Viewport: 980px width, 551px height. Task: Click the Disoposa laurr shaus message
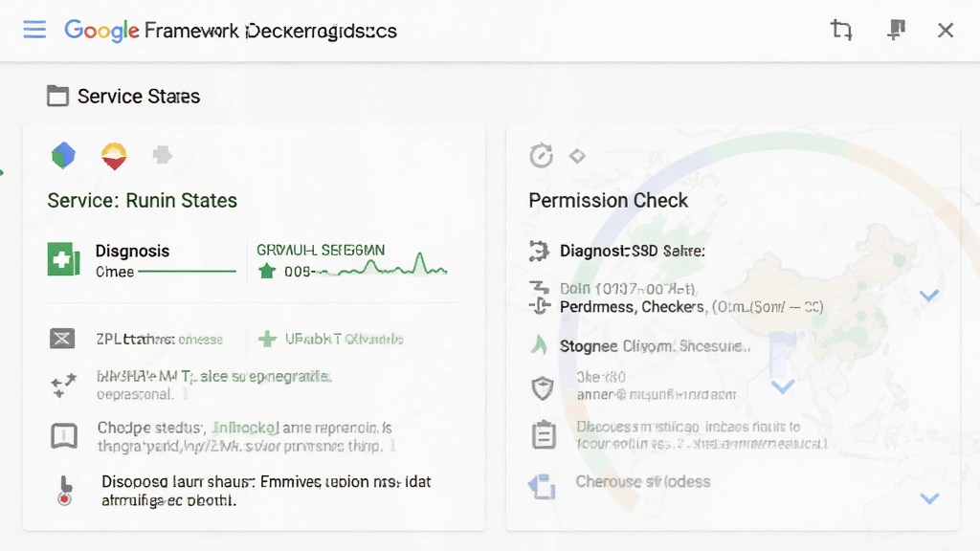tap(266, 491)
